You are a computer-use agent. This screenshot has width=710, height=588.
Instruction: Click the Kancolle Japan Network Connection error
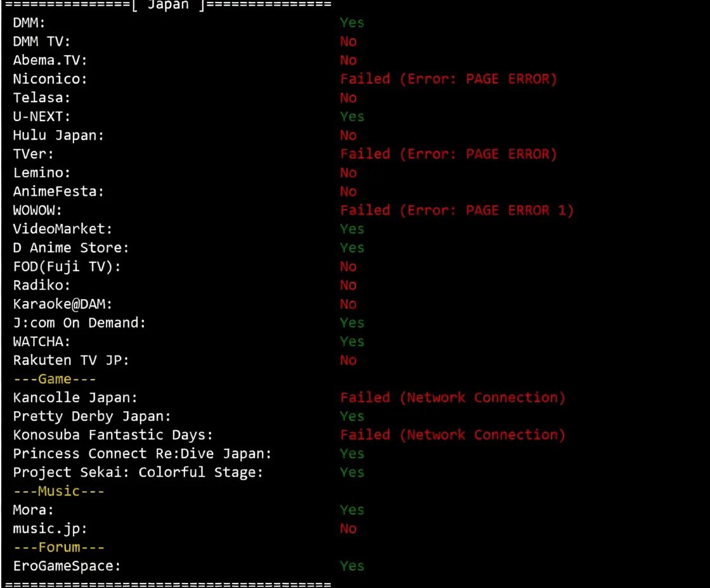click(x=452, y=398)
